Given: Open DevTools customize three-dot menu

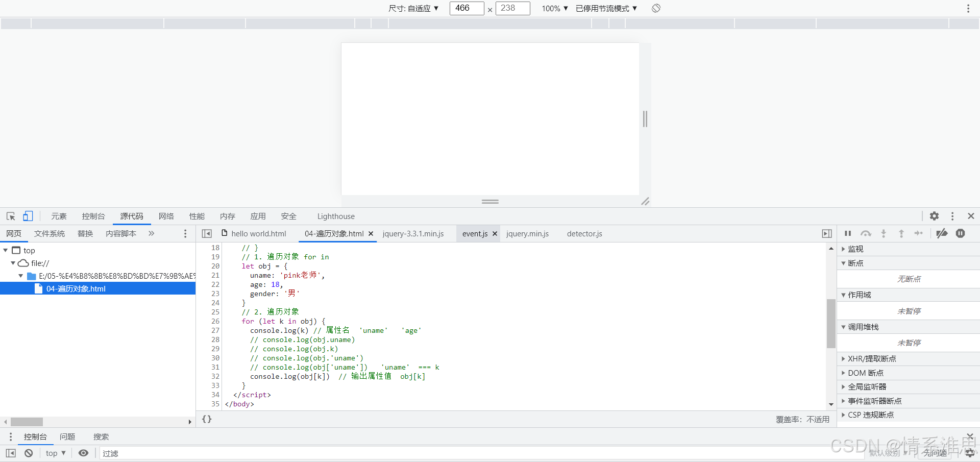Looking at the screenshot, I should (x=952, y=216).
